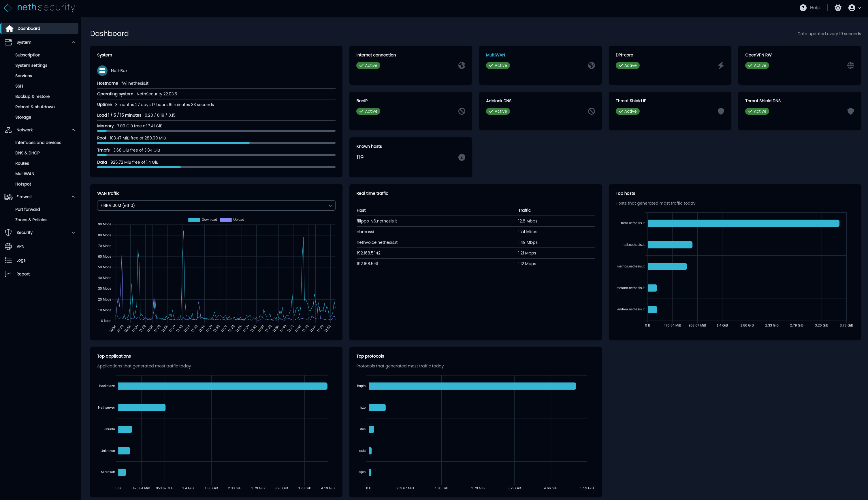Click the Root storage progress bar
This screenshot has height=500, width=868.
pyautogui.click(x=216, y=143)
